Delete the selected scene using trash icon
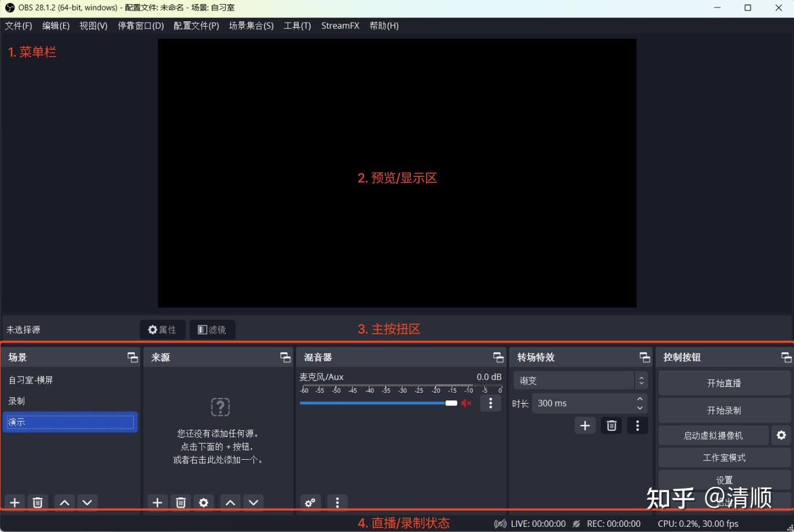The image size is (794, 532). (37, 502)
